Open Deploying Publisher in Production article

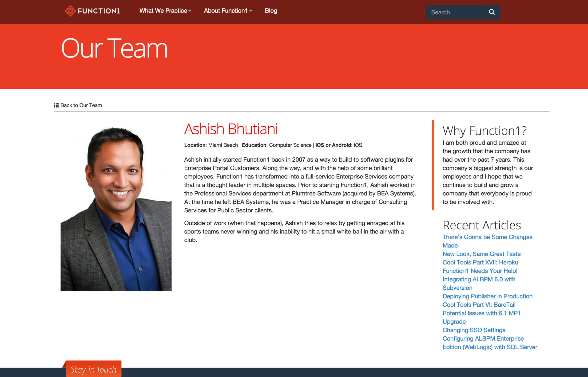pos(487,296)
